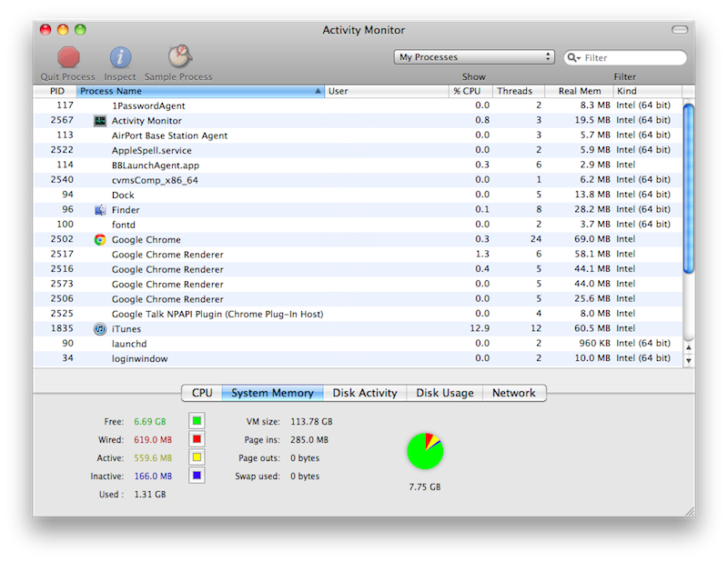Open the Disk Usage tab
Screen dimensions: 728x562
[445, 393]
